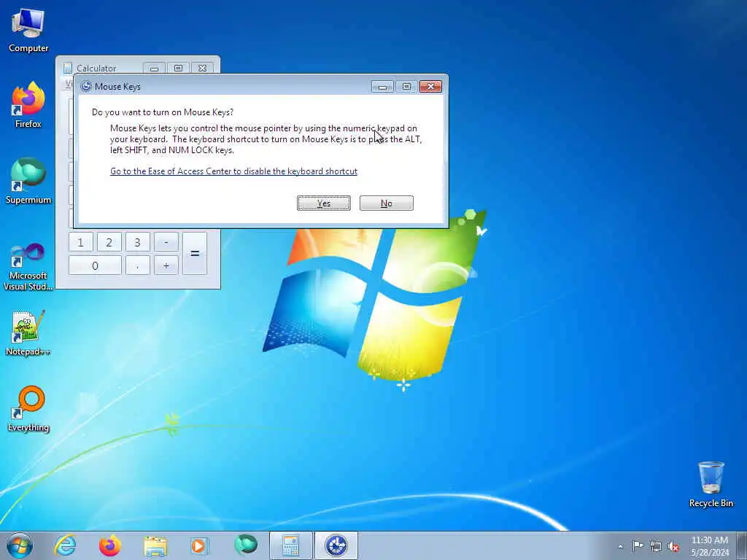747x560 pixels.
Task: Show hidden tray icons arrow
Action: 620,546
